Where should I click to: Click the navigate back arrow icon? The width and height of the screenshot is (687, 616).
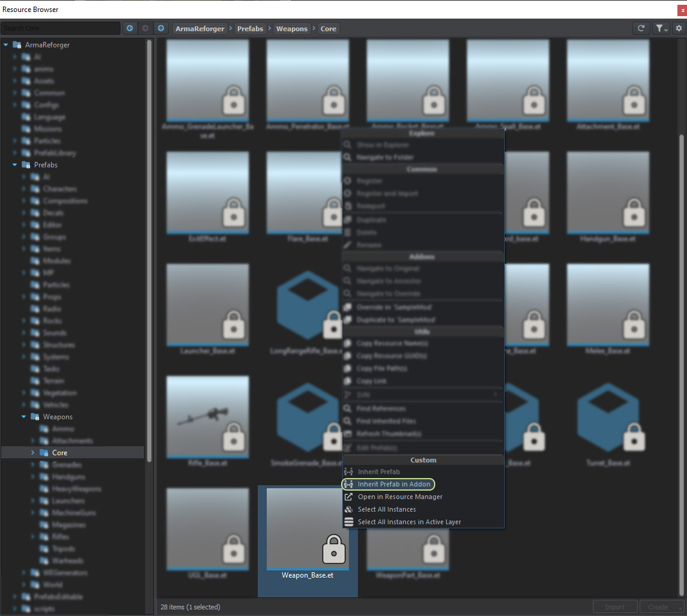[130, 28]
